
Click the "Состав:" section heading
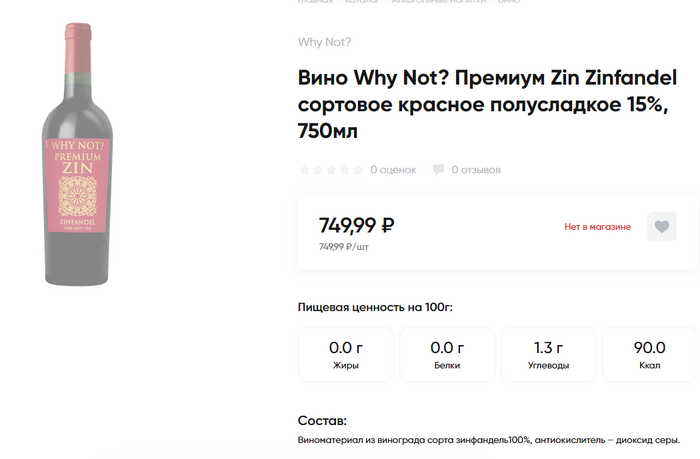[x=322, y=421]
